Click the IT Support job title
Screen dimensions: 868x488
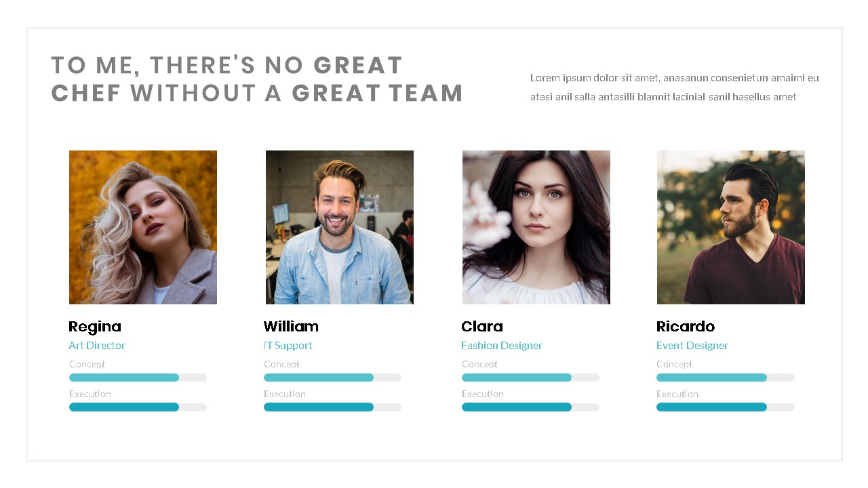click(x=288, y=346)
